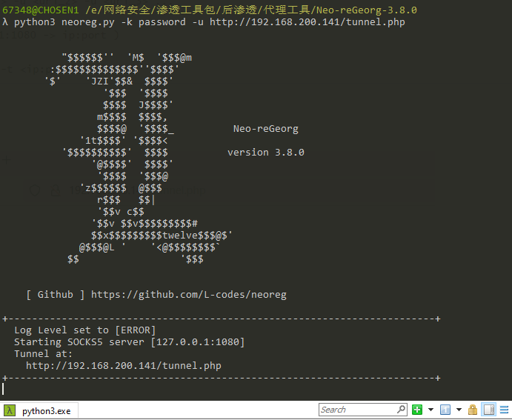This screenshot has height=420, width=512.
Task: Click the padlock lock-console icon
Action: [x=473, y=410]
